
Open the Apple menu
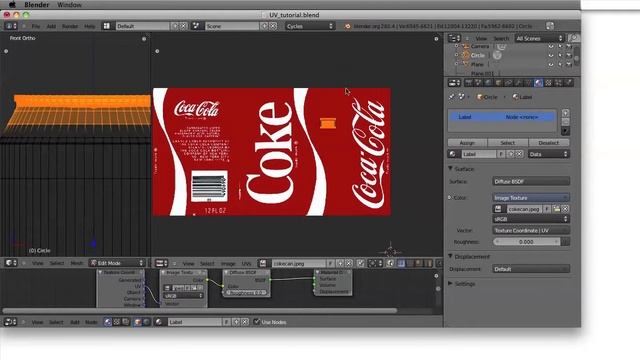pyautogui.click(x=12, y=4)
